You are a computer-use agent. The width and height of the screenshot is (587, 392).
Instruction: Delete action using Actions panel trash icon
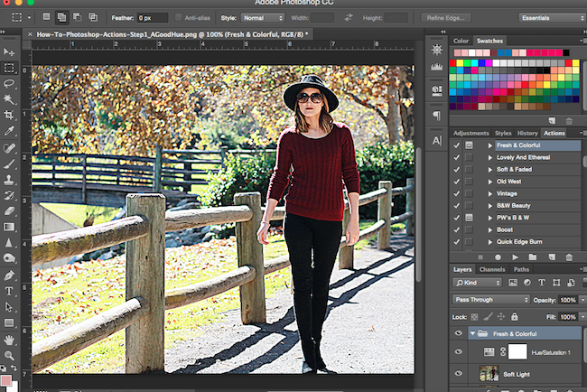click(568, 257)
